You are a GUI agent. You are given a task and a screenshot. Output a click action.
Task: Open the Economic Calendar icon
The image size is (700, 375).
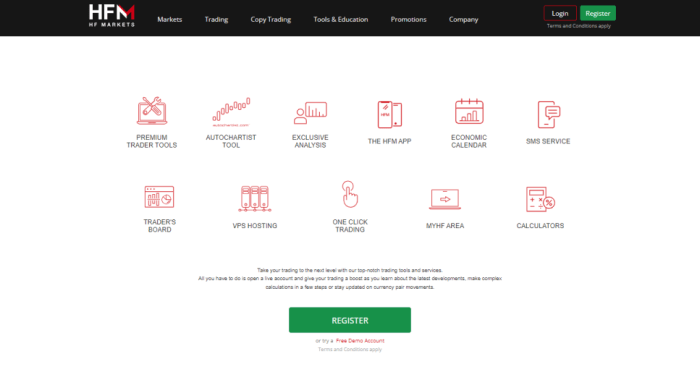coord(469,112)
